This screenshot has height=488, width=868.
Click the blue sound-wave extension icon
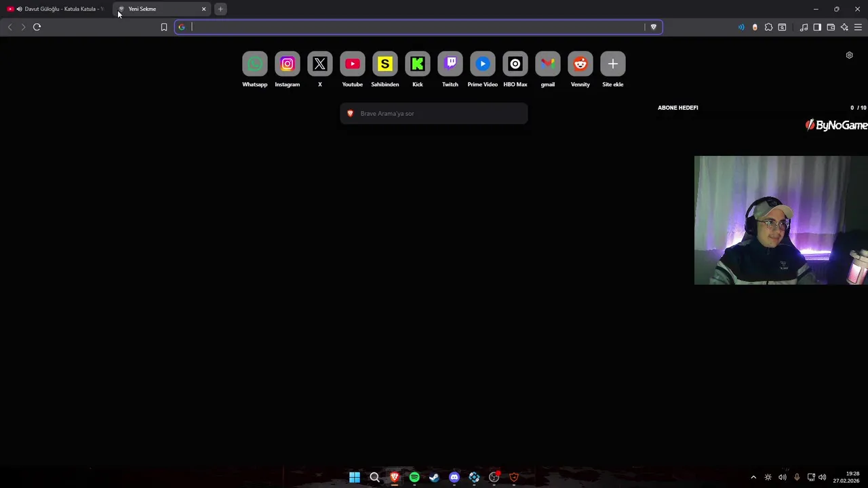click(x=741, y=27)
